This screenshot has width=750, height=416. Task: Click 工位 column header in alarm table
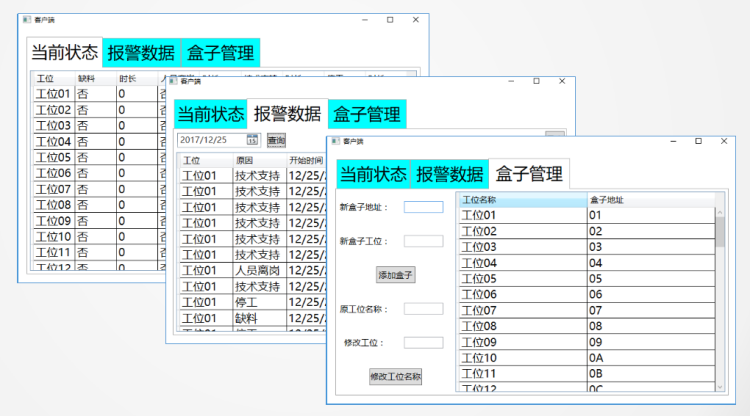pos(206,161)
